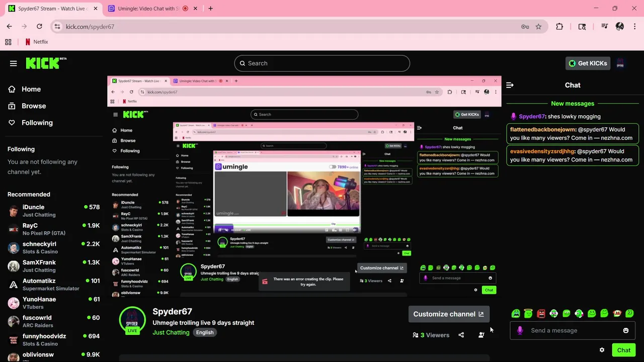
Task: Open recommended channel funnyhoodvidz
Action: point(53,340)
